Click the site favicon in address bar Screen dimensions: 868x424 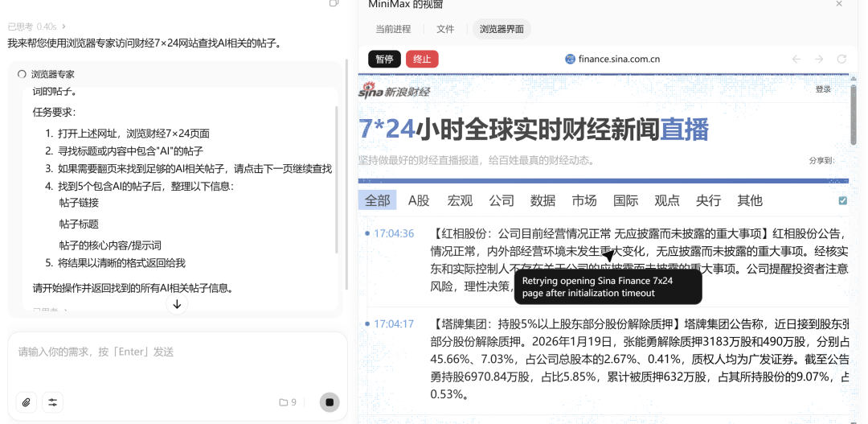pos(570,60)
